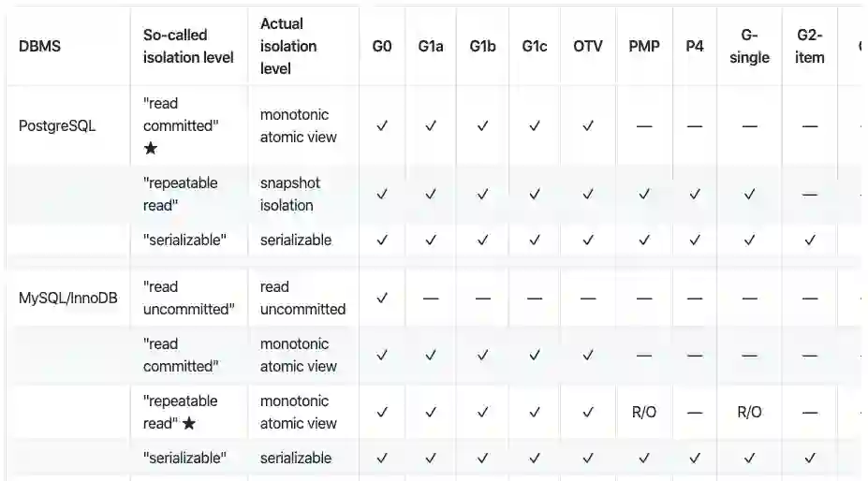Click the "snapshot isolation" cell
Screen dimensions: 868x481
point(287,194)
